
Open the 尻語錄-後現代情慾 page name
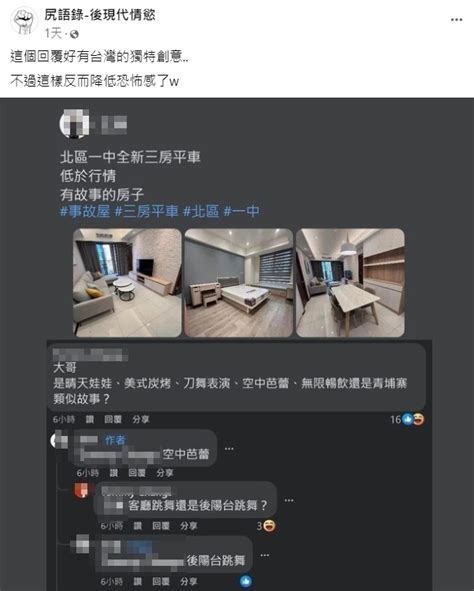click(x=100, y=15)
